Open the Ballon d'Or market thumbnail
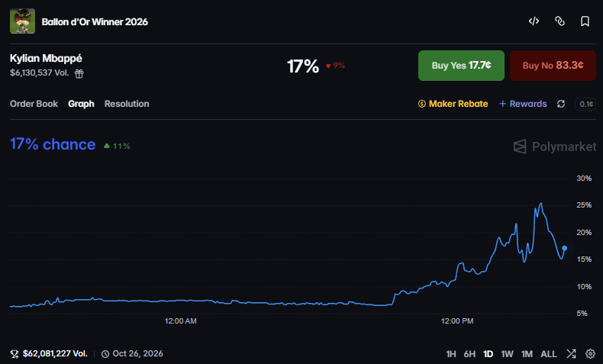Screen dimensions: 603x364 pyautogui.click(x=22, y=21)
